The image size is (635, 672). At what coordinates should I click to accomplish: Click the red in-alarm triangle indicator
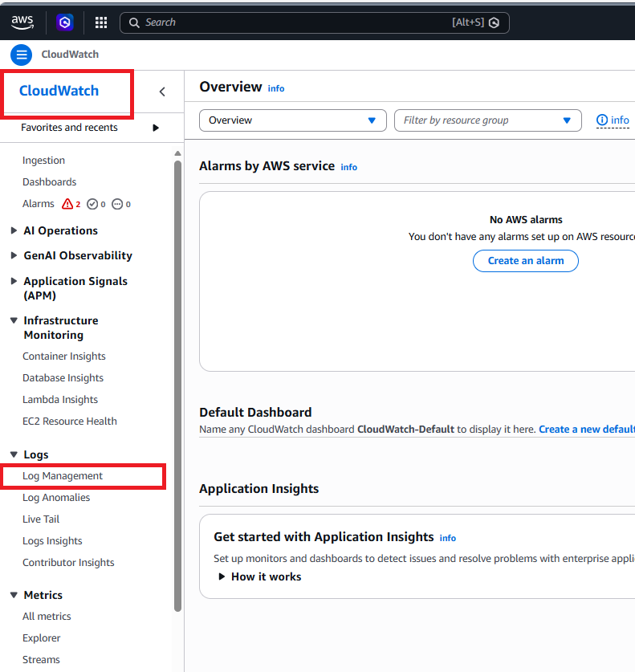point(67,204)
